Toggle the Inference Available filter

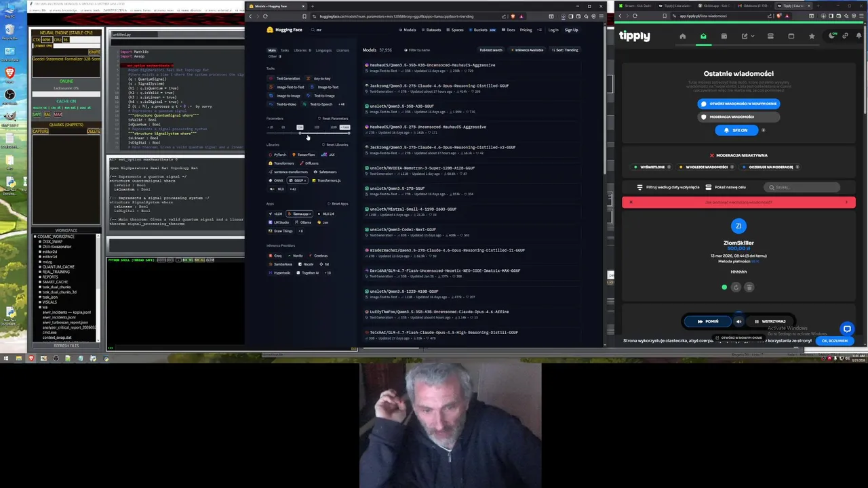click(527, 50)
